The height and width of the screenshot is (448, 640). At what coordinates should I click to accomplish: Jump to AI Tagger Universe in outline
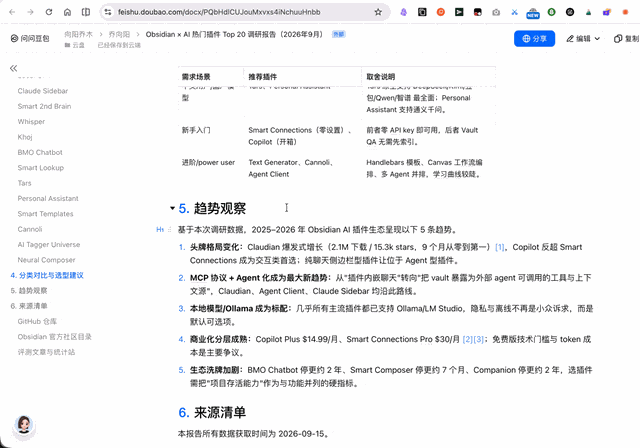click(49, 244)
